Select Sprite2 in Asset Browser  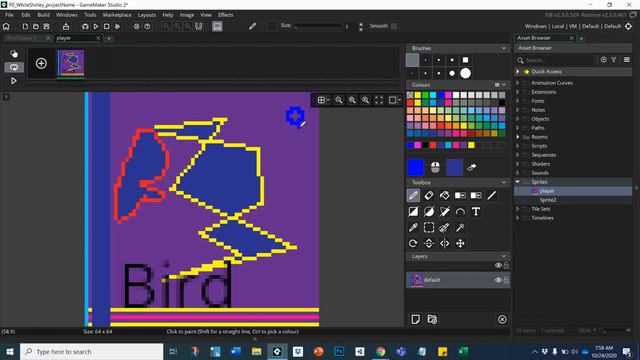(548, 200)
